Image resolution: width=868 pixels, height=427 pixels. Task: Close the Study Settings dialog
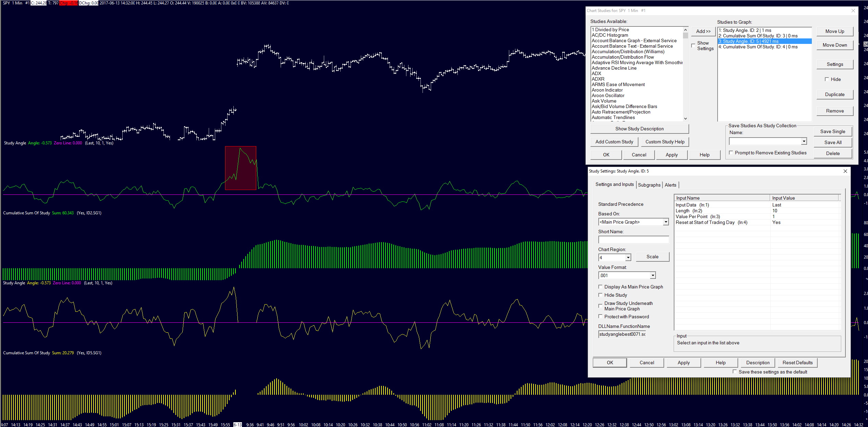point(845,171)
